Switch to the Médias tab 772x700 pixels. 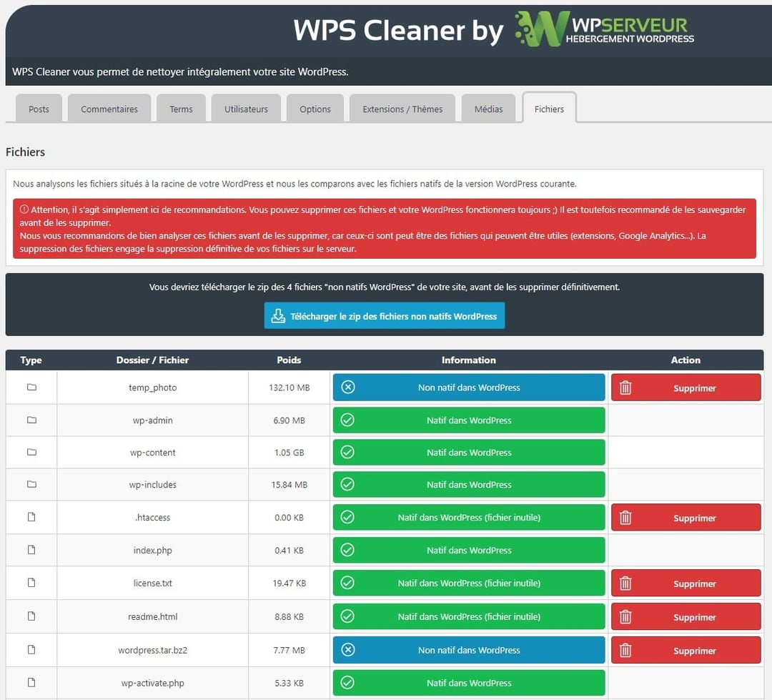[x=489, y=109]
